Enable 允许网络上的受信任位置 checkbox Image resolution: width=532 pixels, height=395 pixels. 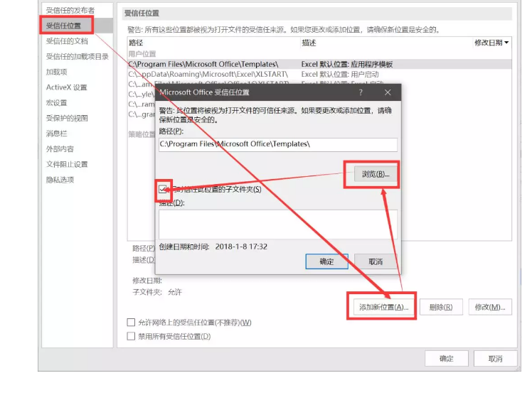tap(131, 322)
